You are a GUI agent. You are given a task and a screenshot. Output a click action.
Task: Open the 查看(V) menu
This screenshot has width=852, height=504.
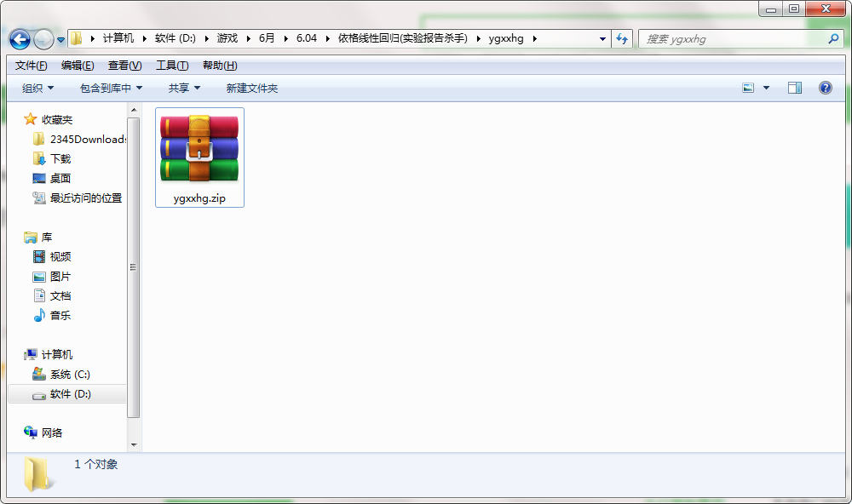[x=125, y=66]
